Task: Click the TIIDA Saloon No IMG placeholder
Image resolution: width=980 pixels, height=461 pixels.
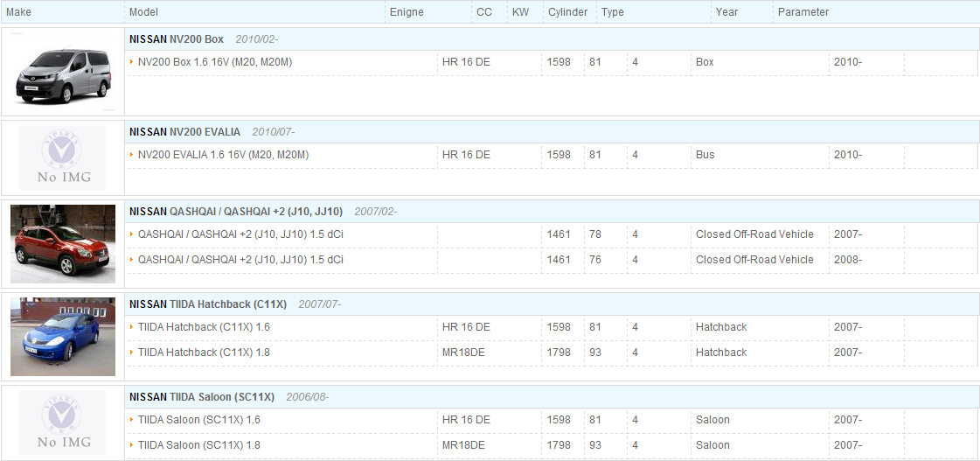Action: pyautogui.click(x=62, y=423)
